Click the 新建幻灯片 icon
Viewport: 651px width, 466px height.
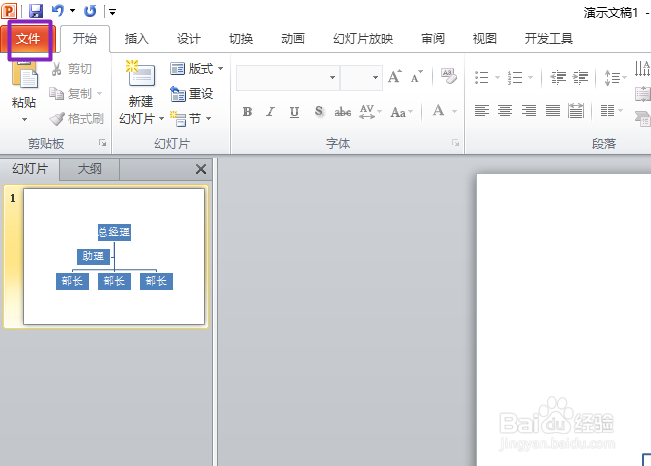coord(141,74)
